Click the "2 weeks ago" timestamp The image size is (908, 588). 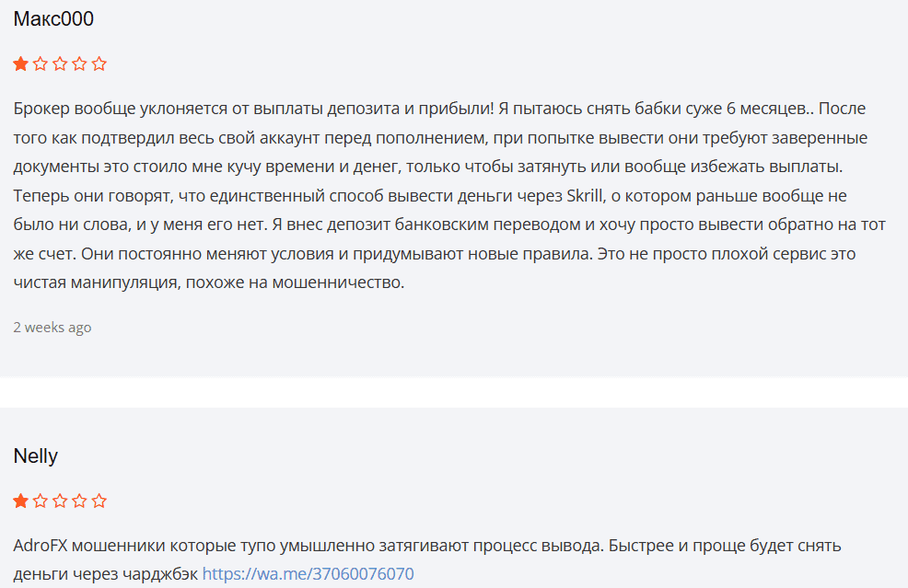pyautogui.click(x=52, y=328)
